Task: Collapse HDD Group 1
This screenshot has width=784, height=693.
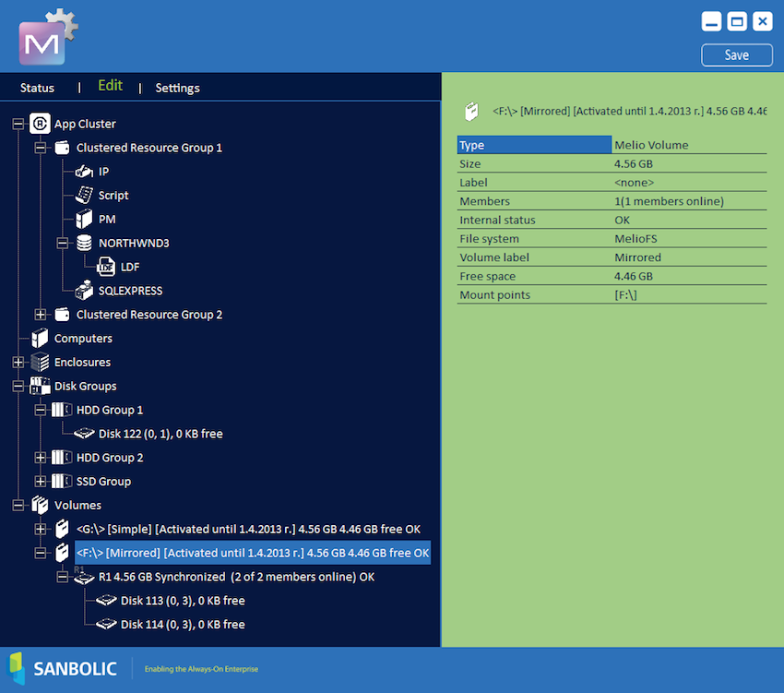Action: click(x=41, y=410)
